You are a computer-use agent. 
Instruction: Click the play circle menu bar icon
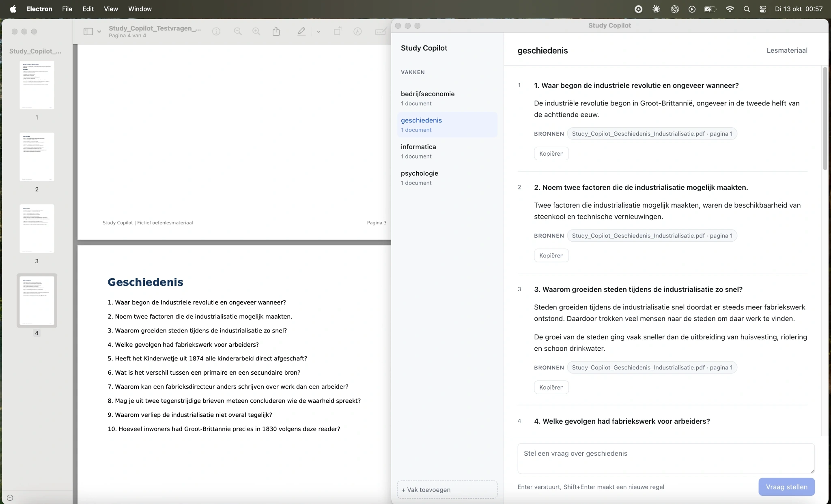coord(692,9)
